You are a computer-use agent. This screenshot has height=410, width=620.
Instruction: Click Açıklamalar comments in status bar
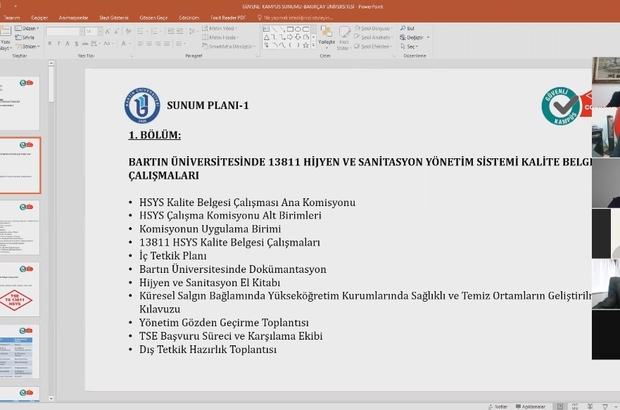[x=531, y=406]
